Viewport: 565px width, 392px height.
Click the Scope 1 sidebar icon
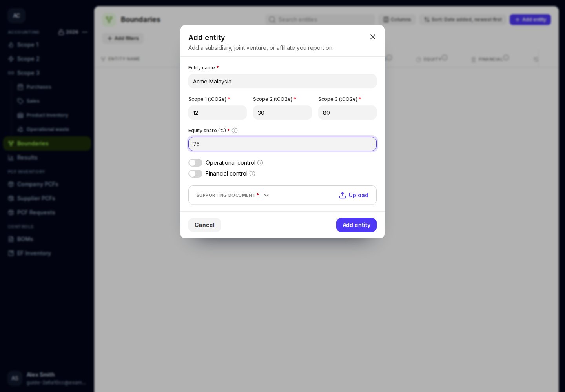11,45
